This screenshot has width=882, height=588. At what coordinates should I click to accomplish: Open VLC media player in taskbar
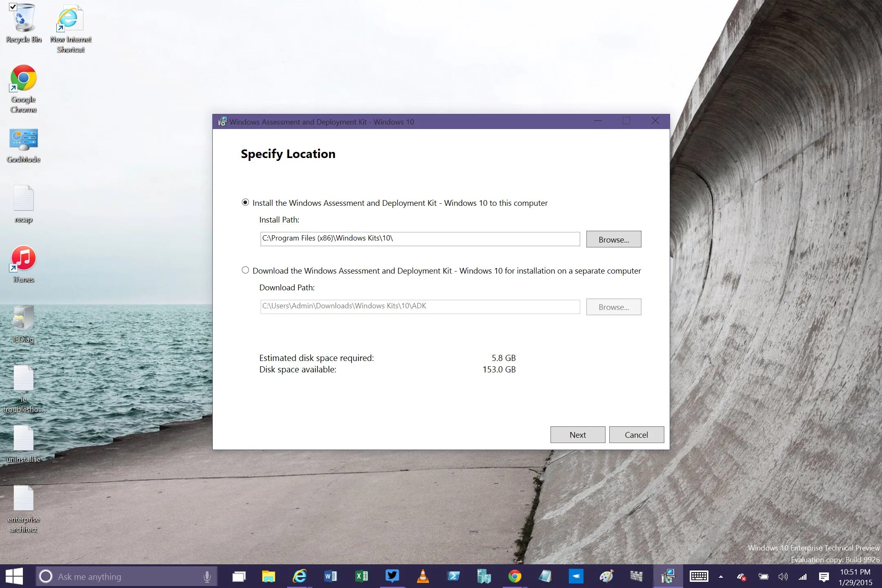tap(423, 576)
